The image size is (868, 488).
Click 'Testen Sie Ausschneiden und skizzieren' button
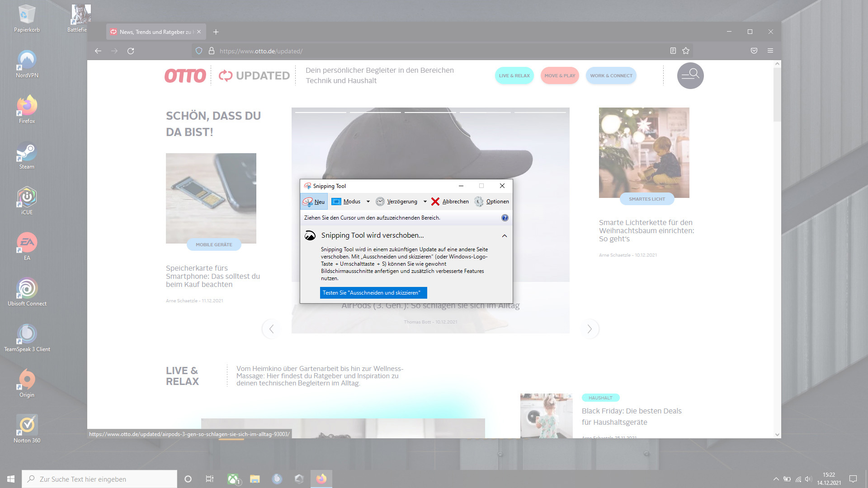click(373, 293)
